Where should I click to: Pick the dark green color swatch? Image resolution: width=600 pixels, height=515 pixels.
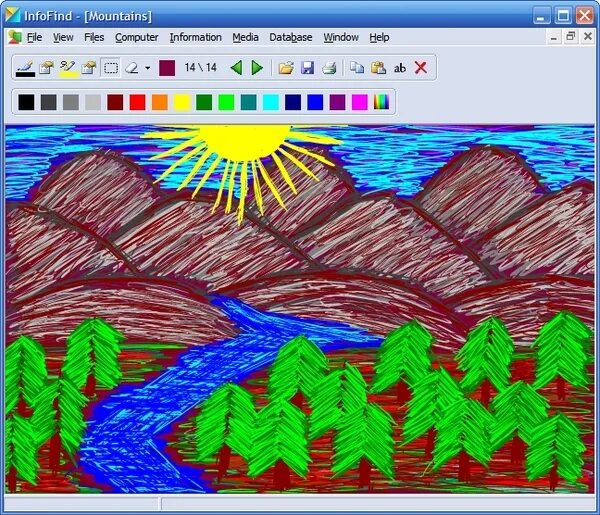(x=204, y=102)
